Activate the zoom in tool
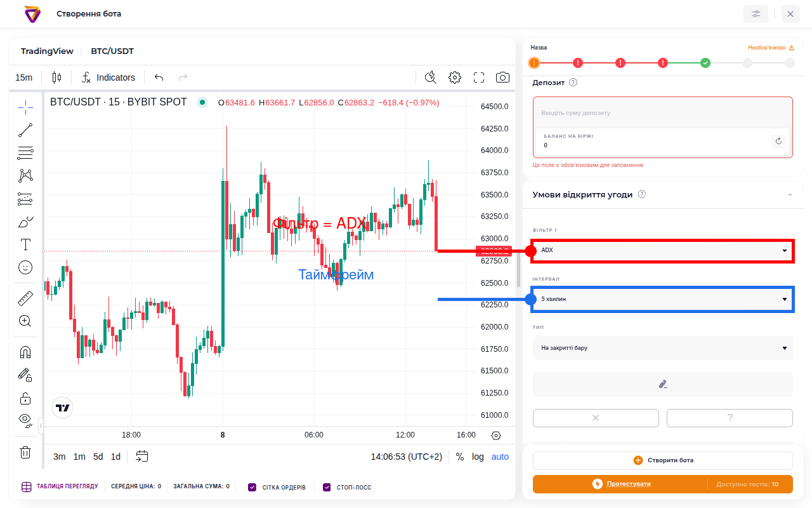 coord(25,321)
